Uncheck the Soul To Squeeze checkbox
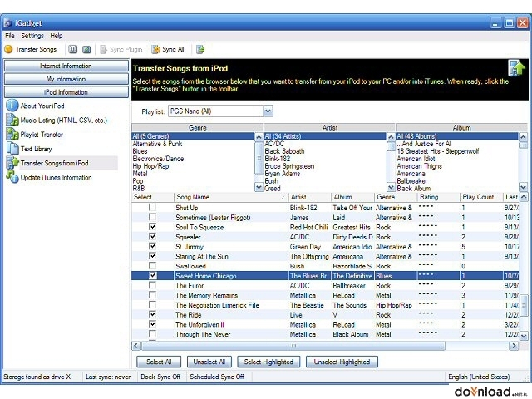This screenshot has width=532, height=399. [x=153, y=227]
